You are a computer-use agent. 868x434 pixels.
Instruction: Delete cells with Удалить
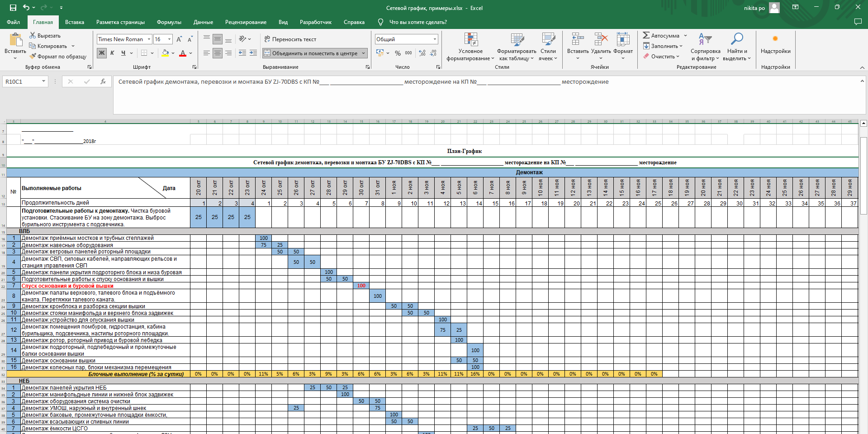(x=601, y=46)
